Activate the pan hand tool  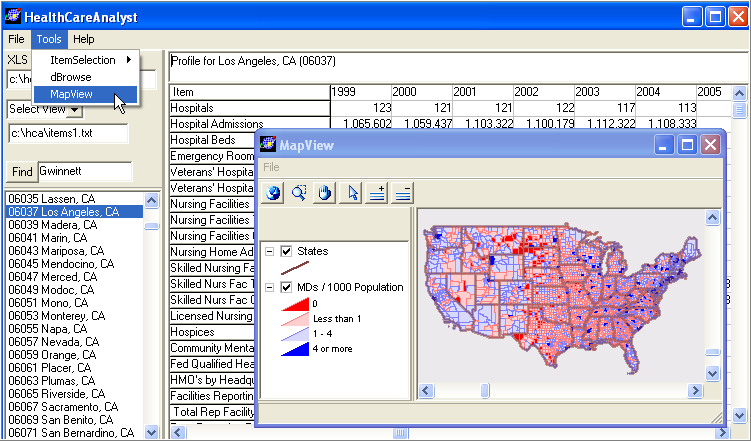324,193
